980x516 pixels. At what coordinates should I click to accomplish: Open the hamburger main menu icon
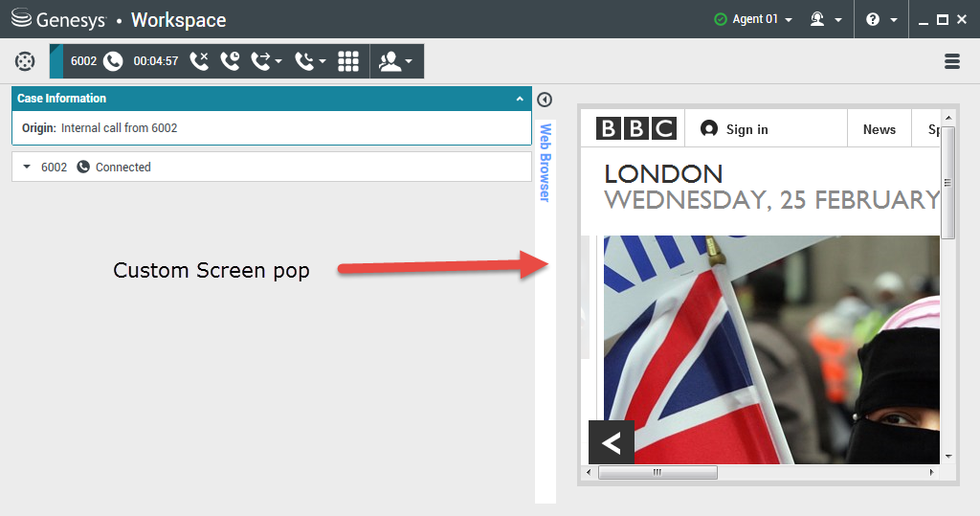pos(952,61)
